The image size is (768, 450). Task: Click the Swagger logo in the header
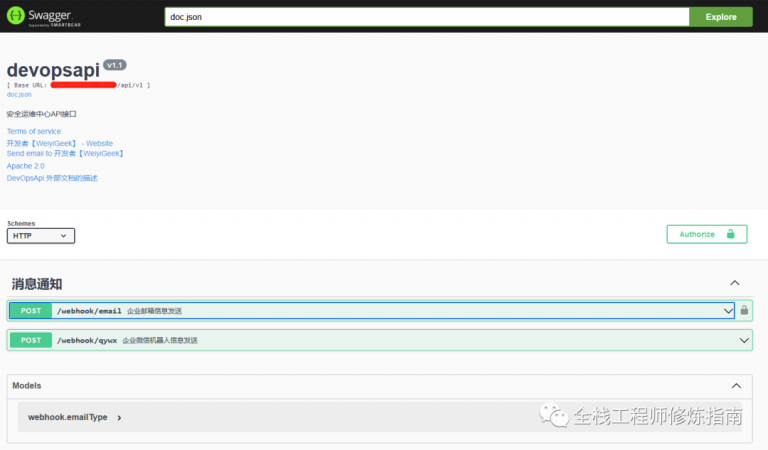pyautogui.click(x=47, y=16)
